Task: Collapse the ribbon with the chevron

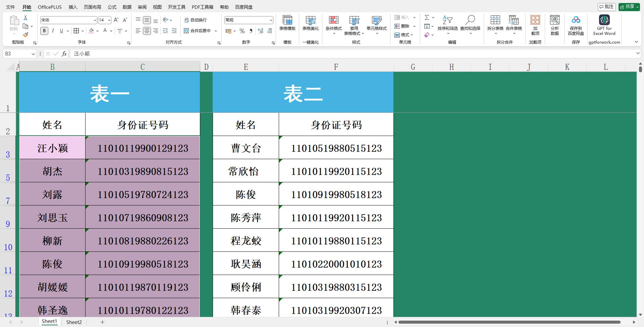Action: click(x=636, y=42)
